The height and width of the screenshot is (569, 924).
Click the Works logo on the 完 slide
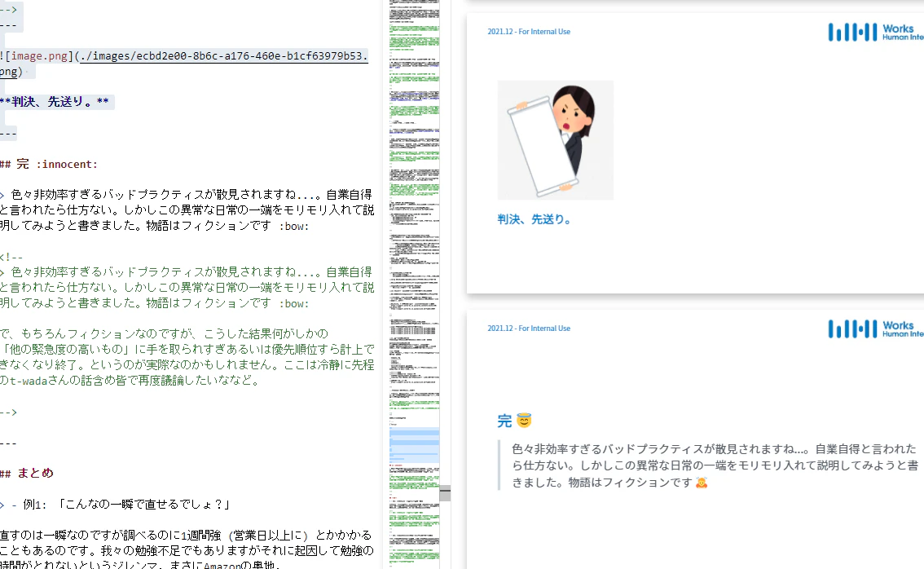876,329
